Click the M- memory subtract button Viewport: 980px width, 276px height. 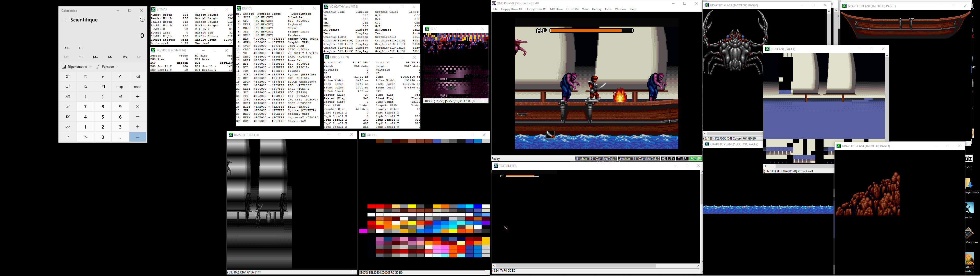[110, 57]
